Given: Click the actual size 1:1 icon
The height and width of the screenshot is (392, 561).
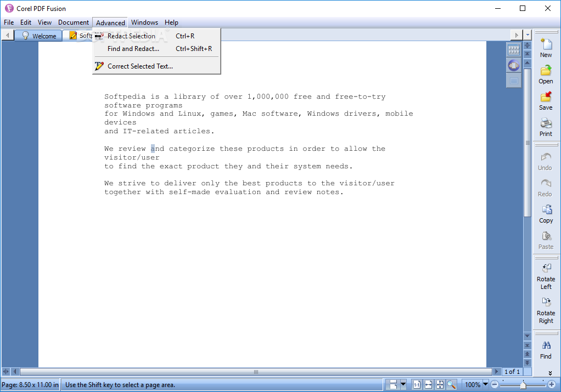Looking at the screenshot, I should coord(417,385).
